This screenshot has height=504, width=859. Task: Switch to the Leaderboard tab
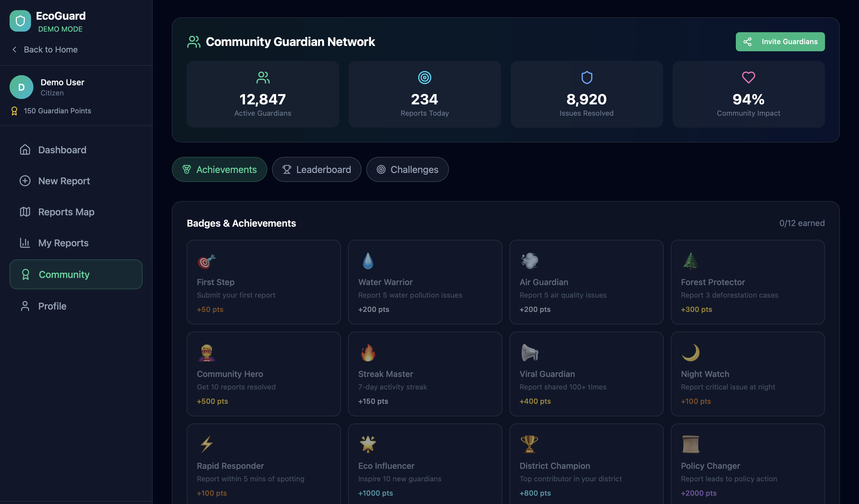coord(316,170)
